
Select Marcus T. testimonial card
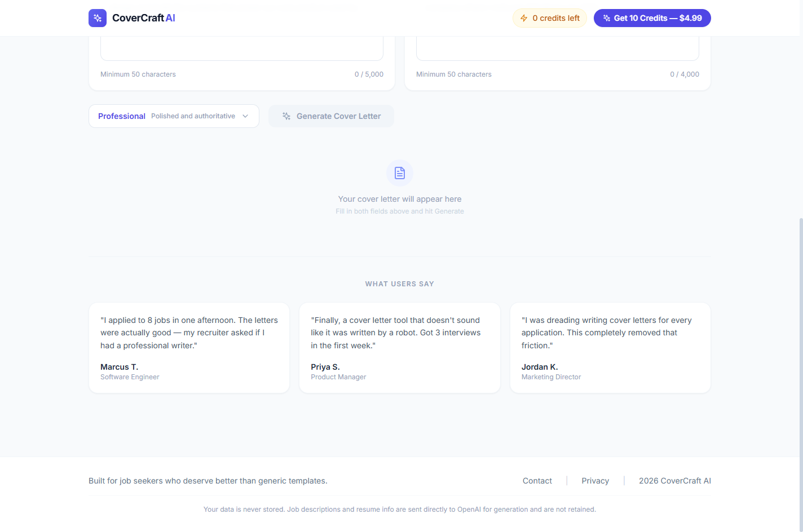pyautogui.click(x=189, y=348)
